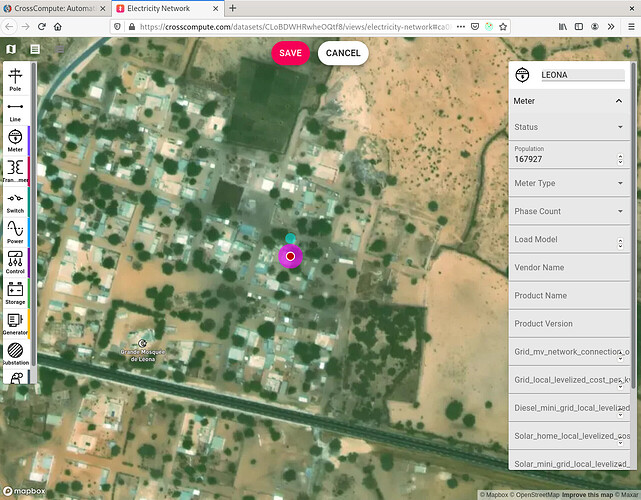The image size is (641, 500).
Task: Open Firefox library icon
Action: 563,27
